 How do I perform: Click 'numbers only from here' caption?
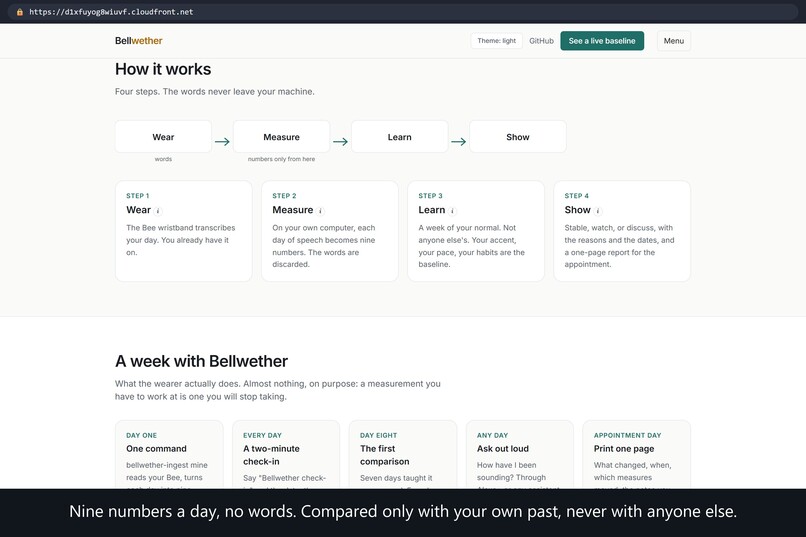(281, 159)
